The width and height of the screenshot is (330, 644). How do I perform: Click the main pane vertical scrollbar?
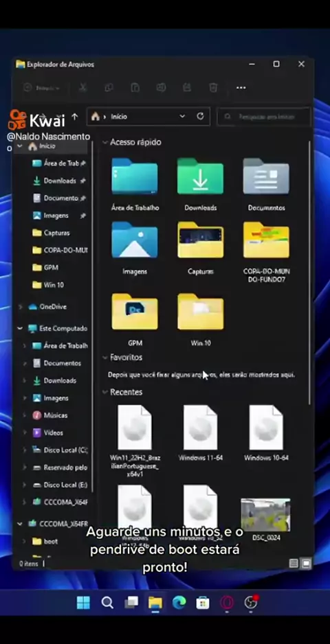pyautogui.click(x=310, y=271)
